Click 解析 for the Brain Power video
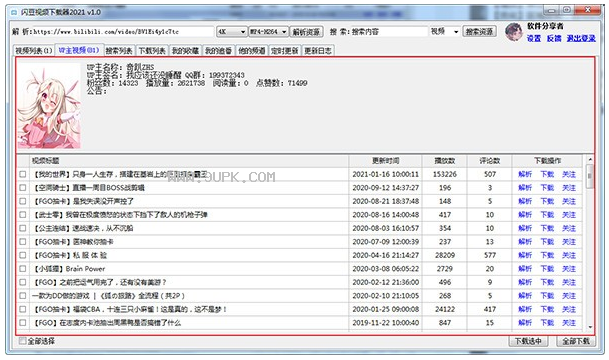The width and height of the screenshot is (609, 360). coord(525,269)
